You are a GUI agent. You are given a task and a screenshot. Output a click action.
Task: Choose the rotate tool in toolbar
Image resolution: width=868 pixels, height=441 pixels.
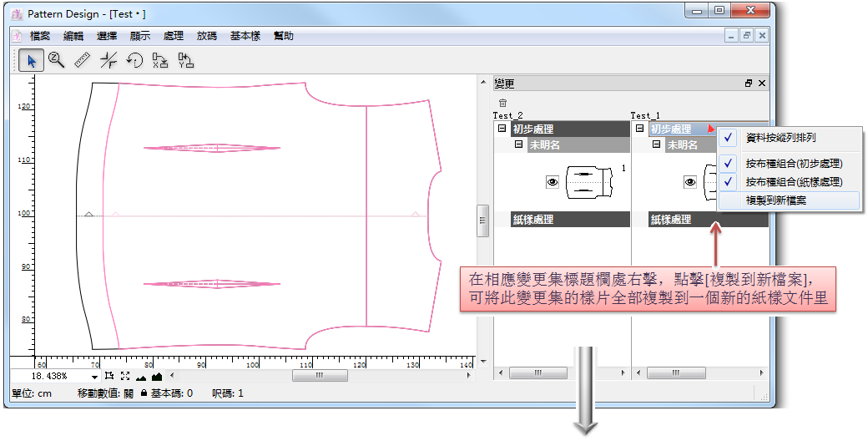134,60
